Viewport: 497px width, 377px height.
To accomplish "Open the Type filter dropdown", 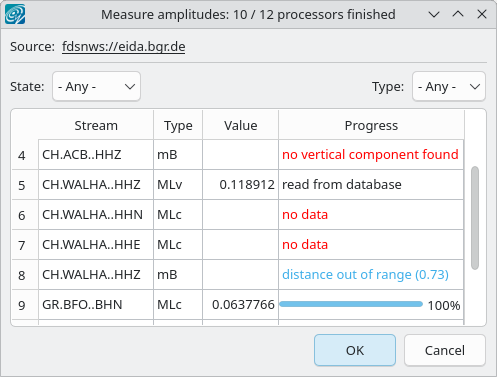I will click(x=449, y=86).
